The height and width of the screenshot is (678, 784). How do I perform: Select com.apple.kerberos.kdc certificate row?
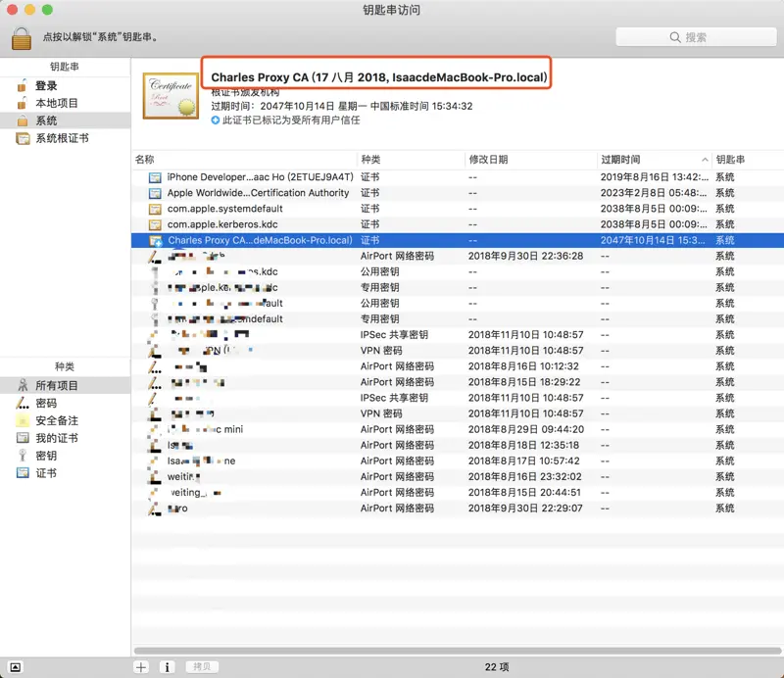click(458, 224)
